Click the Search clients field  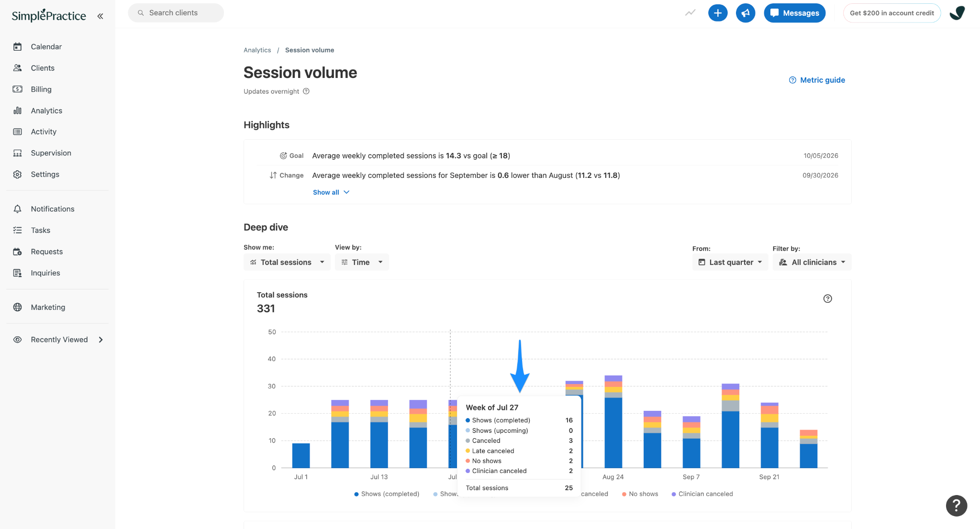[176, 13]
